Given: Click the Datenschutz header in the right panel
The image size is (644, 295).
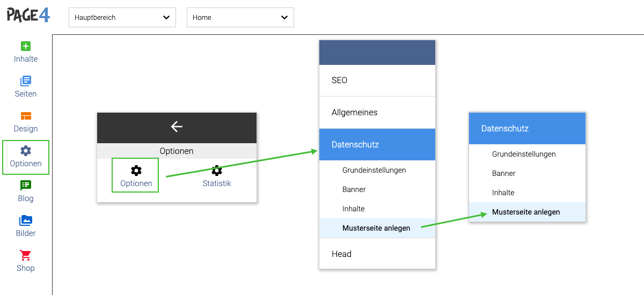Looking at the screenshot, I should click(527, 128).
